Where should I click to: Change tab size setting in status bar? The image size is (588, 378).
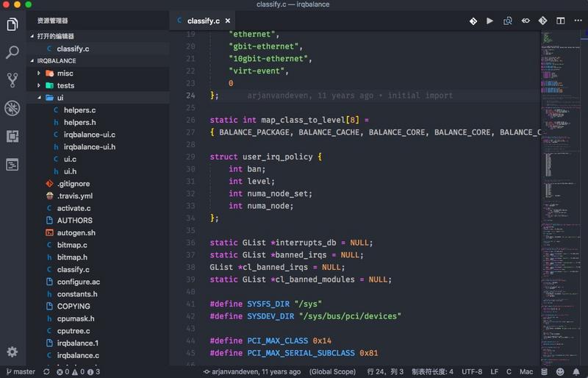[x=432, y=371]
